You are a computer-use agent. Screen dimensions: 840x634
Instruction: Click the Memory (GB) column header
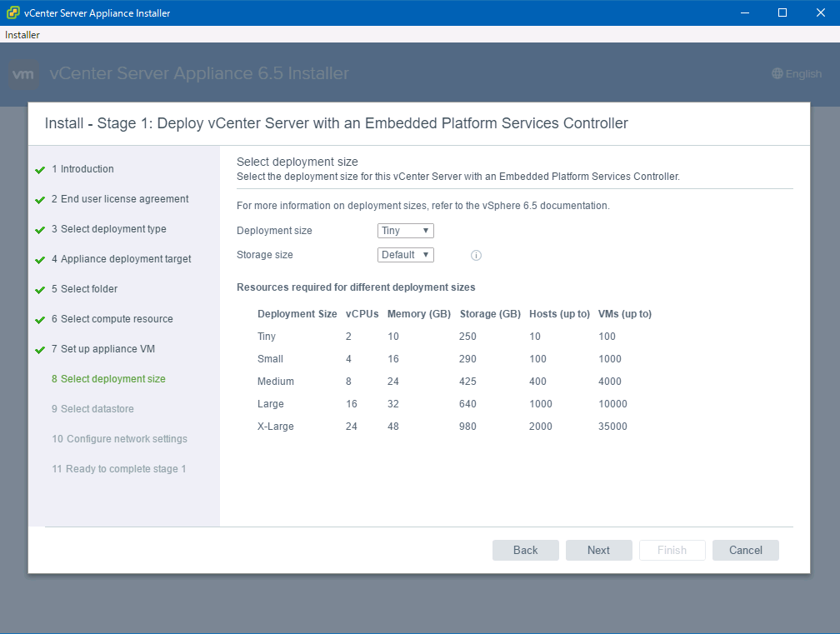tap(419, 314)
